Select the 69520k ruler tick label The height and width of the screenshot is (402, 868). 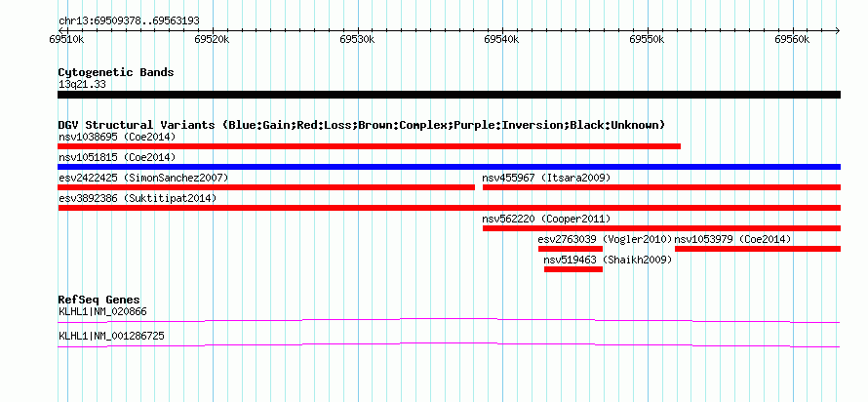(212, 40)
